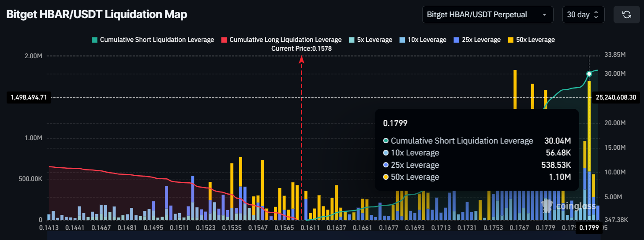Click the 0.1523 x-axis label
The image size is (644, 240).
click(206, 228)
